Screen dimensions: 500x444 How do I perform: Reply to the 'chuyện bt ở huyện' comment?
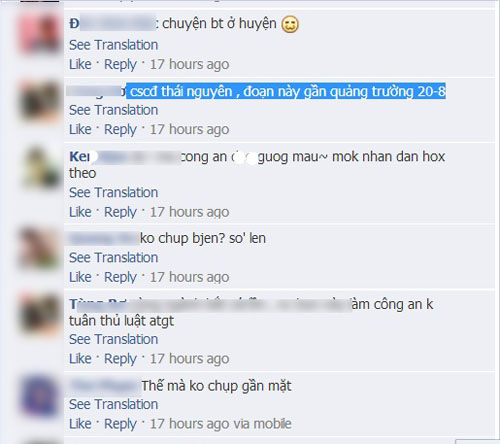click(x=120, y=65)
